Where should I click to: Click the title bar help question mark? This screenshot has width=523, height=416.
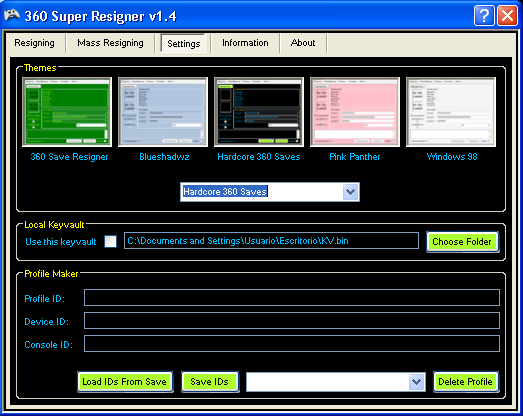(x=484, y=15)
